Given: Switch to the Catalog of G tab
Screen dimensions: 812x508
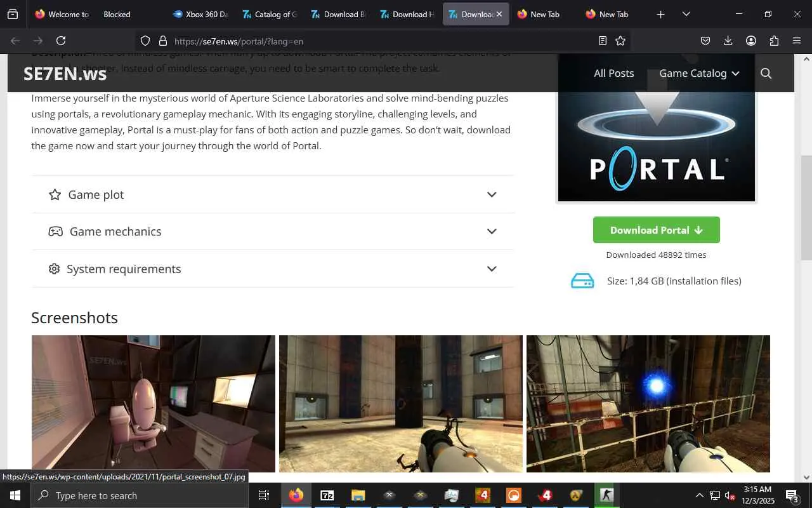Looking at the screenshot, I should tap(269, 14).
